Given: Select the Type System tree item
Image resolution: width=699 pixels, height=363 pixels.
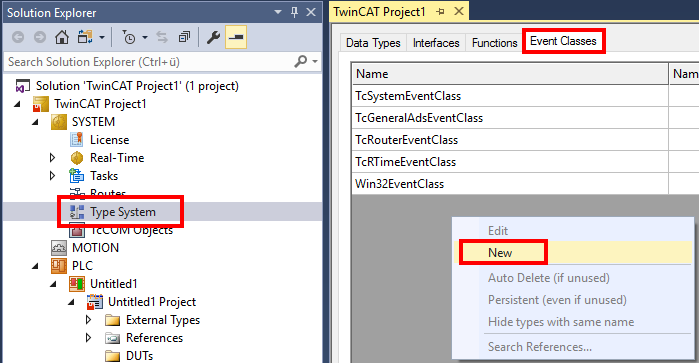Looking at the screenshot, I should coord(123,212).
